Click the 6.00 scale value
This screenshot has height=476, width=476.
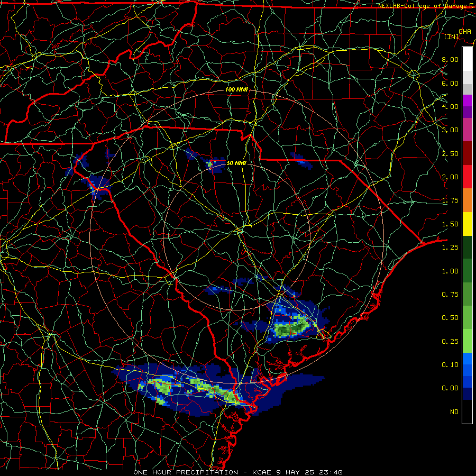coord(450,83)
